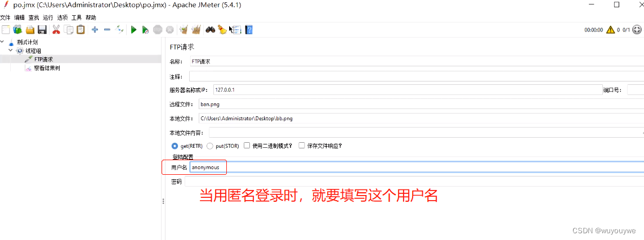Click the Shutdown test icon
Image resolution: width=644 pixels, height=240 pixels.
[x=169, y=30]
